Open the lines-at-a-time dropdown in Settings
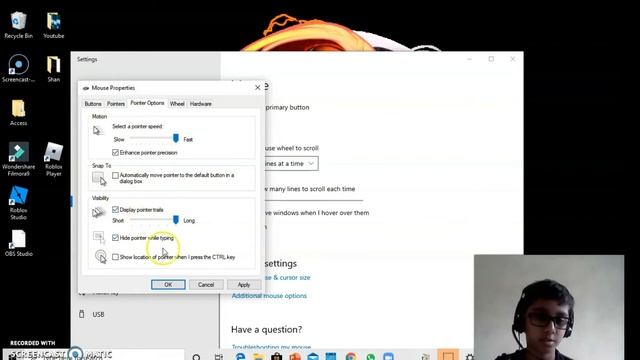 pos(291,163)
